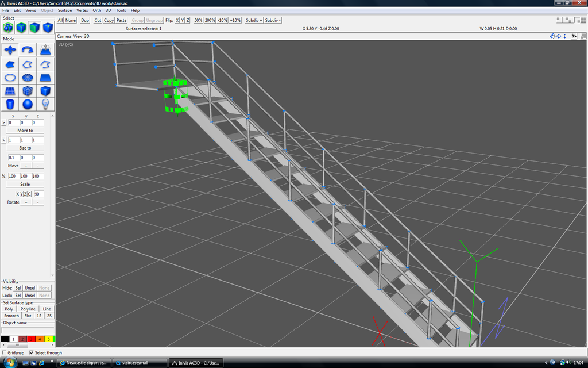Activate the Move mode arrows icon

pyautogui.click(x=10, y=50)
